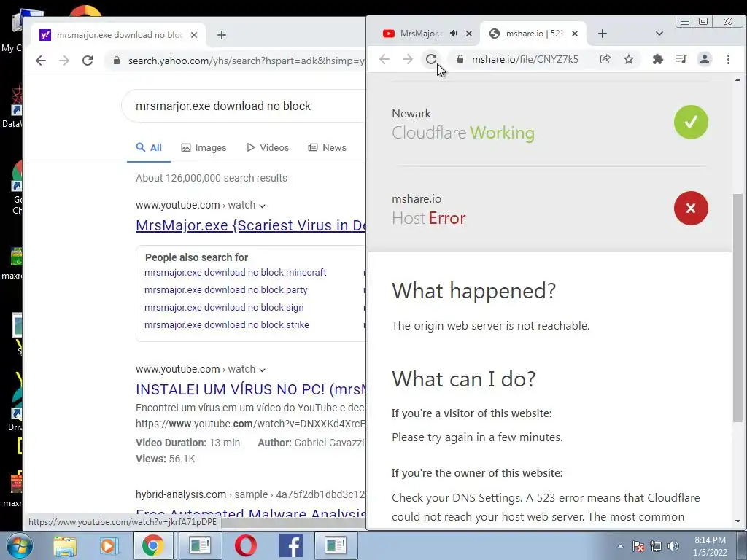Switch to News search results
747x560 pixels.
pyautogui.click(x=328, y=147)
